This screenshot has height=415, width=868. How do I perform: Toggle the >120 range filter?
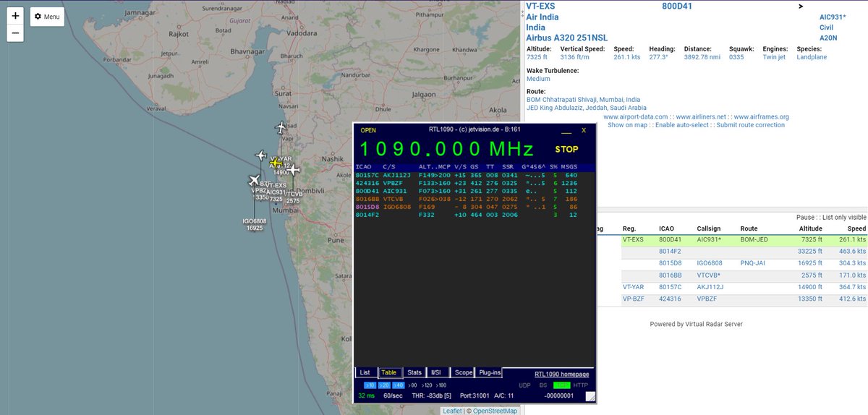(x=428, y=385)
